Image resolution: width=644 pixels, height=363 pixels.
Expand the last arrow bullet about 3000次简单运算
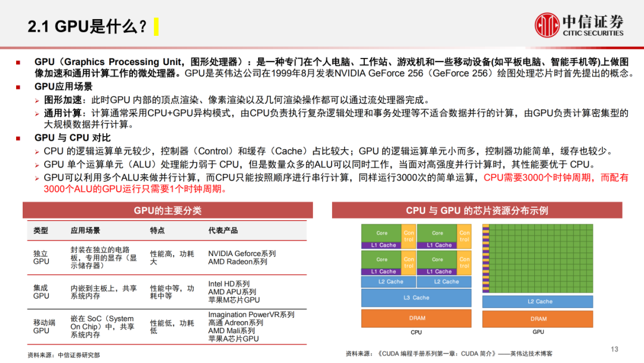(36, 177)
